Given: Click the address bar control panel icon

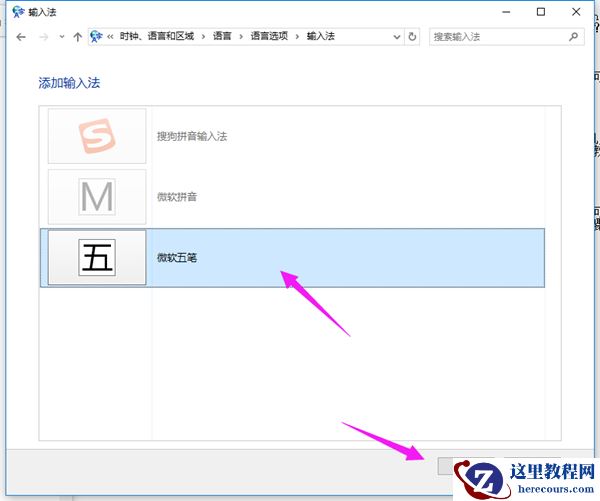Looking at the screenshot, I should pyautogui.click(x=96, y=36).
